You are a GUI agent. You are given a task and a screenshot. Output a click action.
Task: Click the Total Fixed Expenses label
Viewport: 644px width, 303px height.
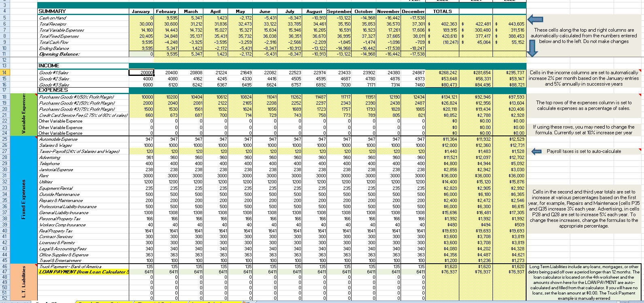[x=59, y=36]
